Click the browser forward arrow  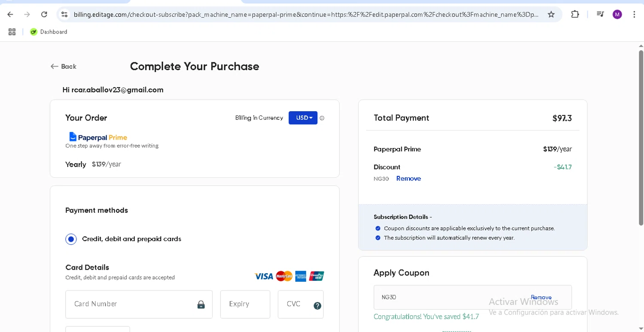27,15
